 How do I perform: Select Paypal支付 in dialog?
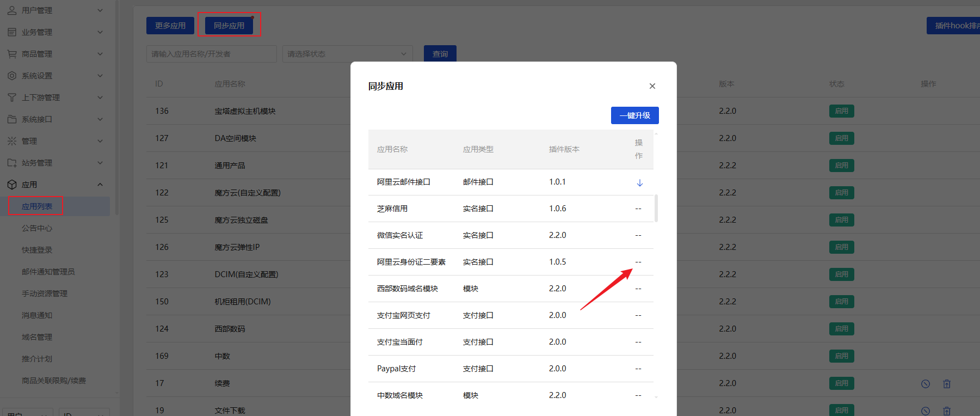[511, 369]
